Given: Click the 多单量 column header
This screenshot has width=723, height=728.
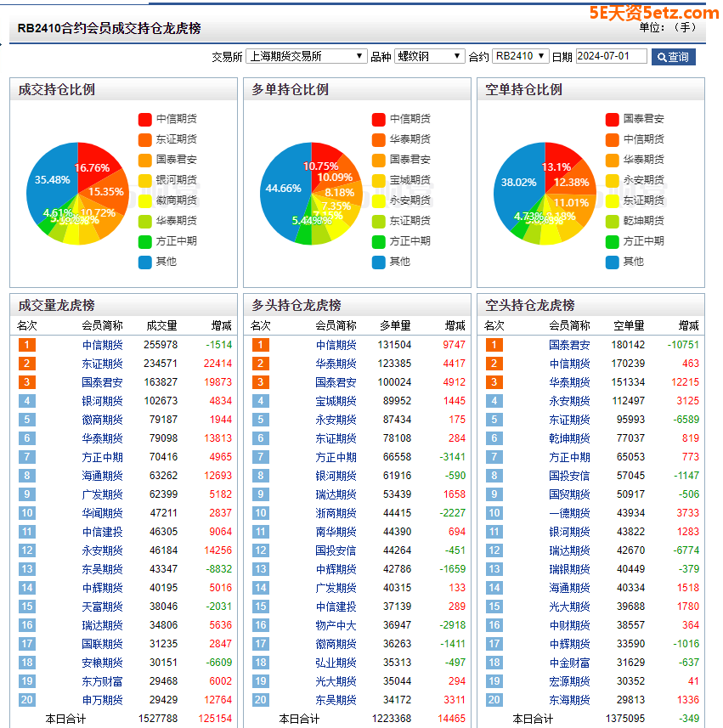Looking at the screenshot, I should point(395,326).
